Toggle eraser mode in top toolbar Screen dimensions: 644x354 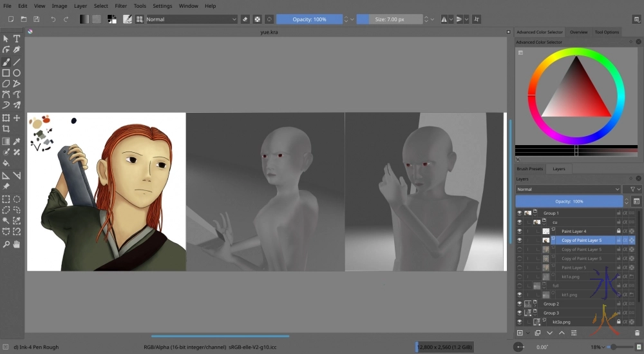tap(245, 19)
